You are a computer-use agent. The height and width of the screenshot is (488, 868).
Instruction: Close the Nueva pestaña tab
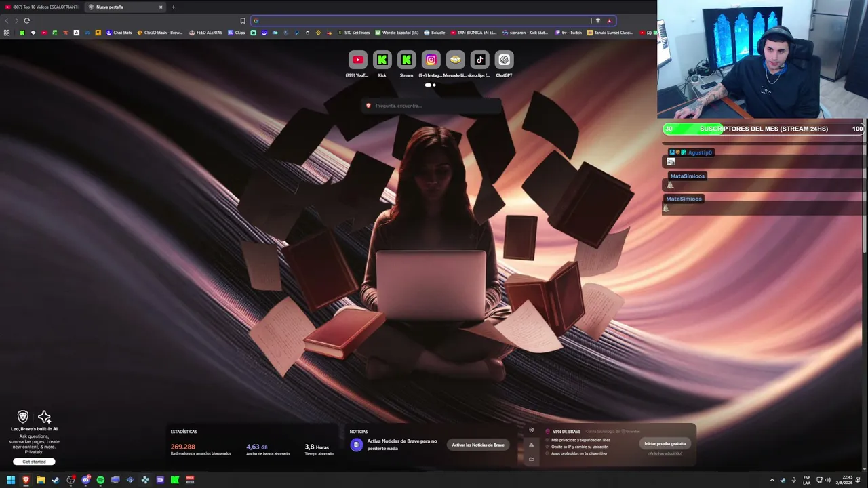click(x=161, y=7)
